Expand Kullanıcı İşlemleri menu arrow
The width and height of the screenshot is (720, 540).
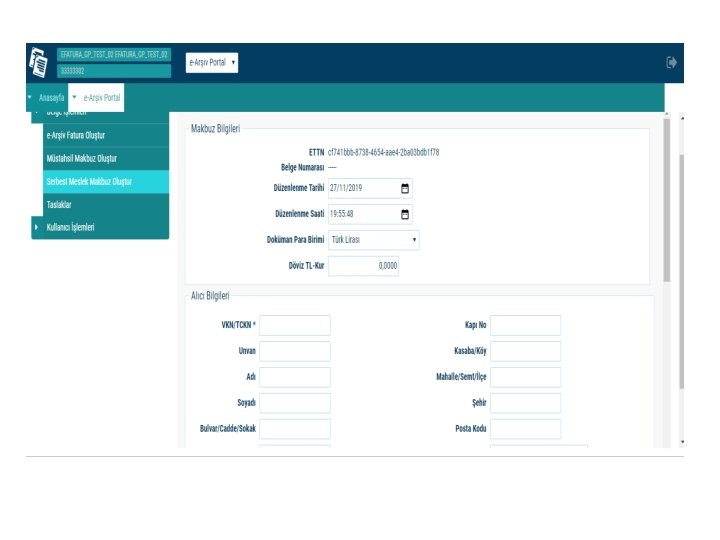click(x=36, y=227)
